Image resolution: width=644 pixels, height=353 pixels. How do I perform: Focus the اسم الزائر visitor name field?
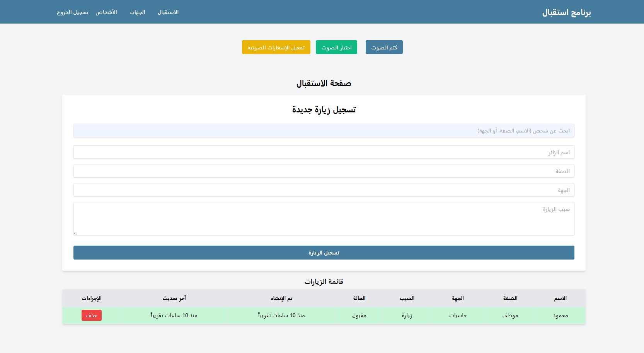tap(324, 152)
